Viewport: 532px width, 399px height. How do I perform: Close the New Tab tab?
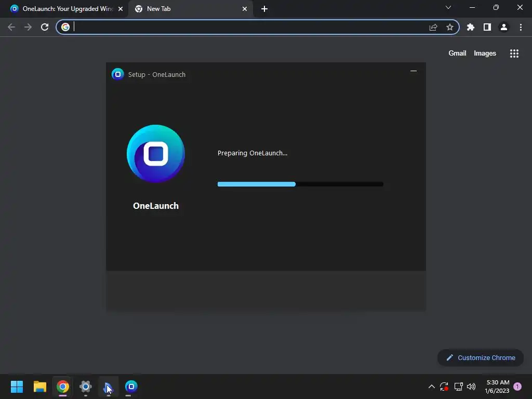pyautogui.click(x=245, y=9)
